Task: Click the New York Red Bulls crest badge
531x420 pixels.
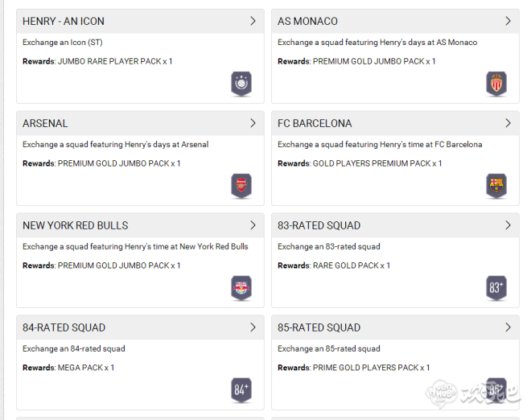Action: [241, 287]
